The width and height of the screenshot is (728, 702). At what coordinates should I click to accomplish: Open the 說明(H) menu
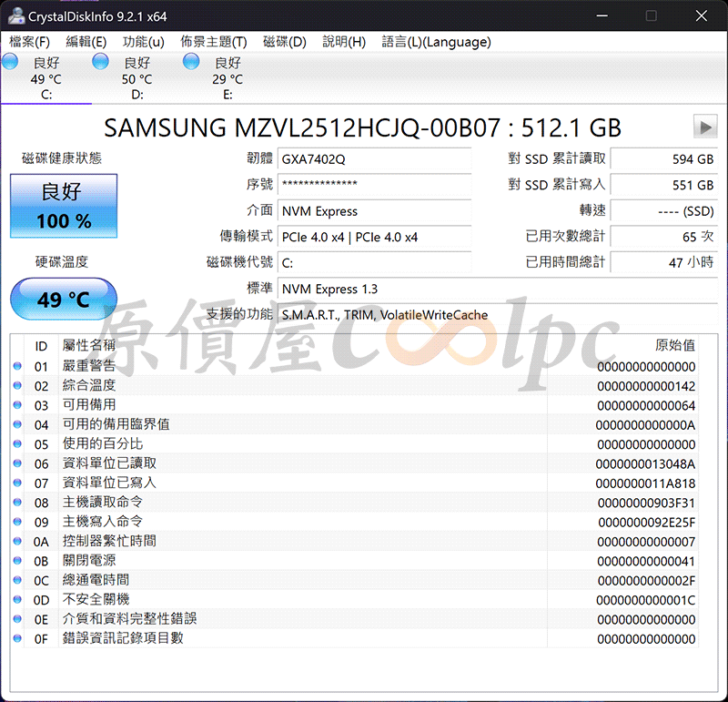[344, 42]
